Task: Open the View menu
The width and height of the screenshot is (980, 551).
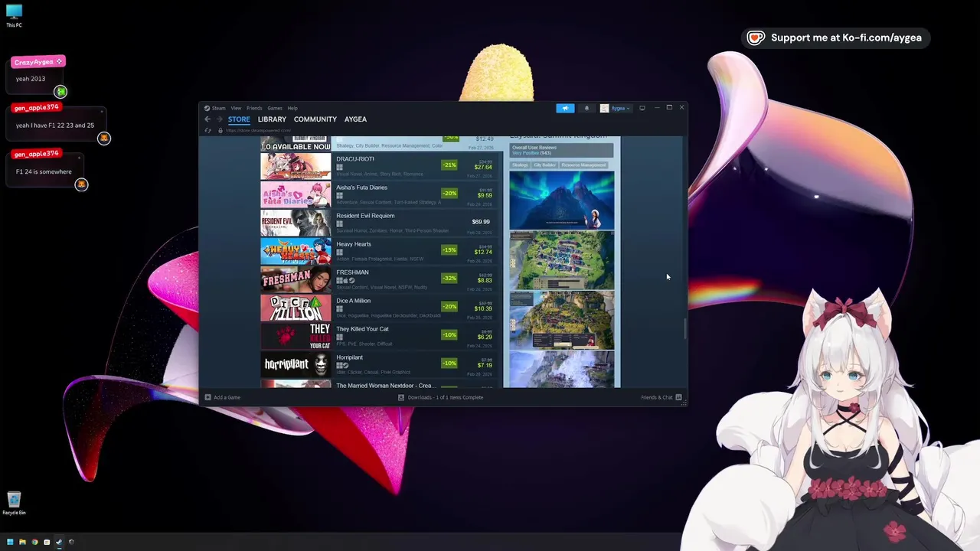Action: pos(236,108)
